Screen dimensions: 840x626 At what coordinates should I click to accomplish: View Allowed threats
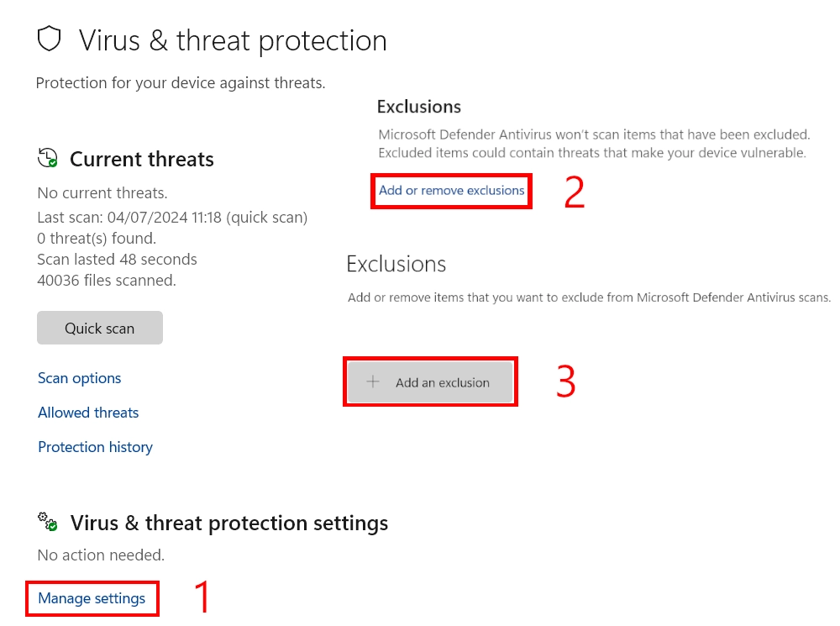click(x=88, y=413)
